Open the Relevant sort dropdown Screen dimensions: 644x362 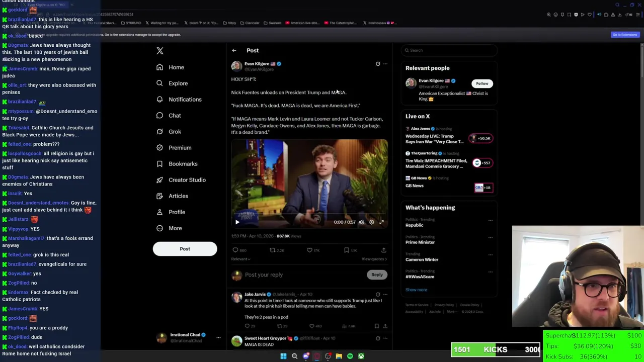pyautogui.click(x=240, y=259)
